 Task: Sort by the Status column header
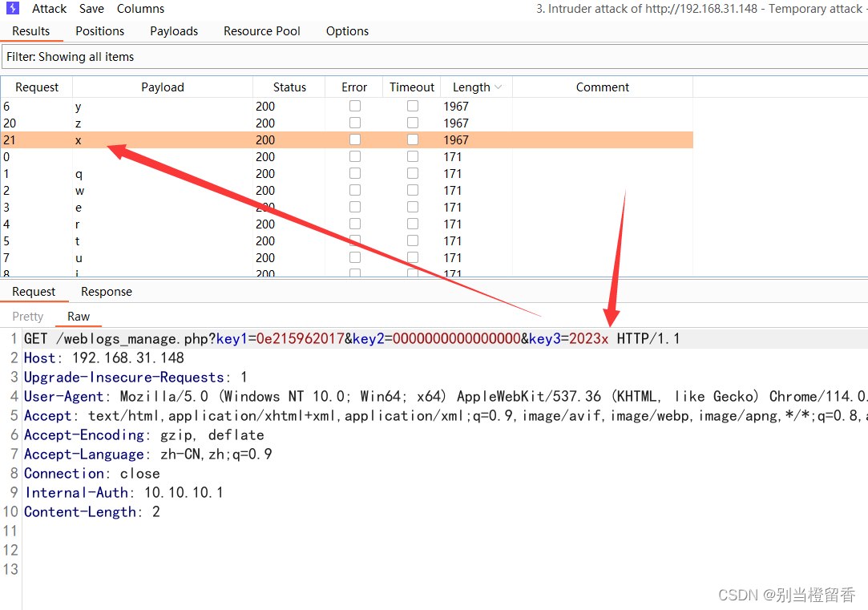pos(289,87)
